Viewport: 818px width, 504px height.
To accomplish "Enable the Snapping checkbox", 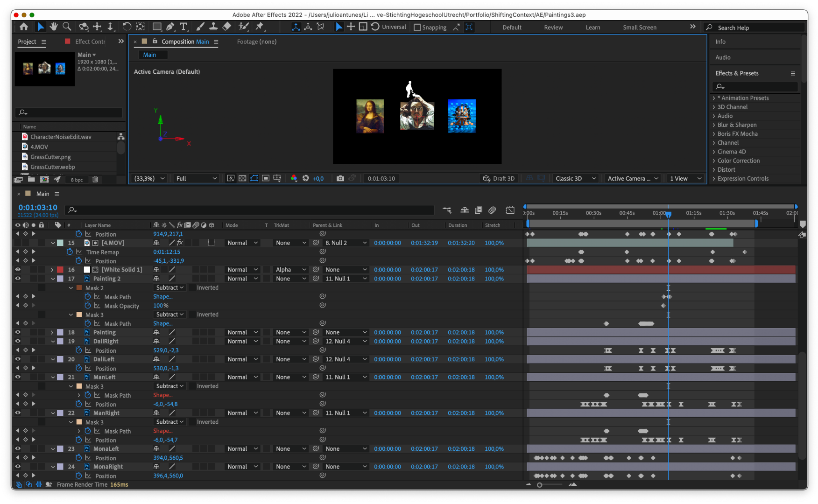I will 417,27.
